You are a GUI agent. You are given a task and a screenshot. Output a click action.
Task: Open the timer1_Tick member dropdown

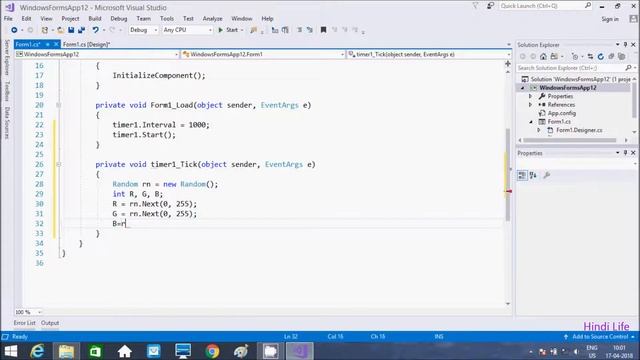click(x=509, y=54)
